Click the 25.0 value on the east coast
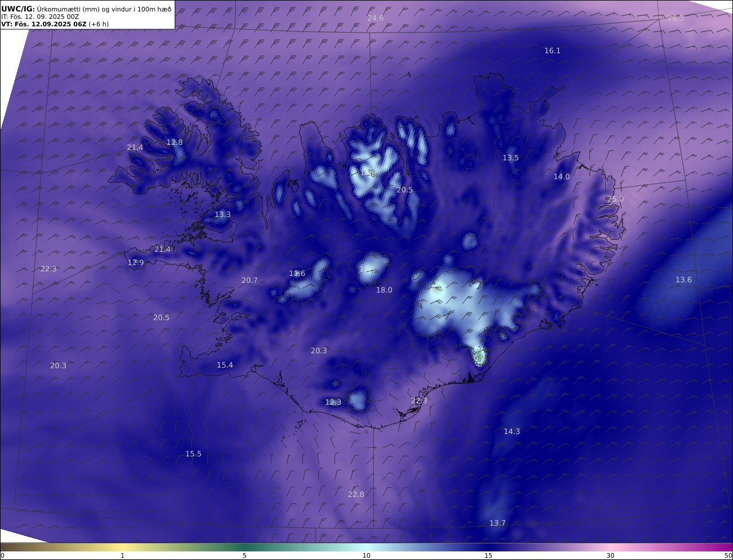 (616, 199)
